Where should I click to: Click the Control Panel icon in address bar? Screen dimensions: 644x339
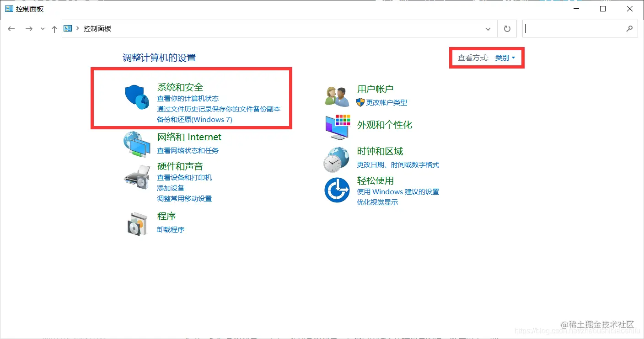(x=68, y=28)
